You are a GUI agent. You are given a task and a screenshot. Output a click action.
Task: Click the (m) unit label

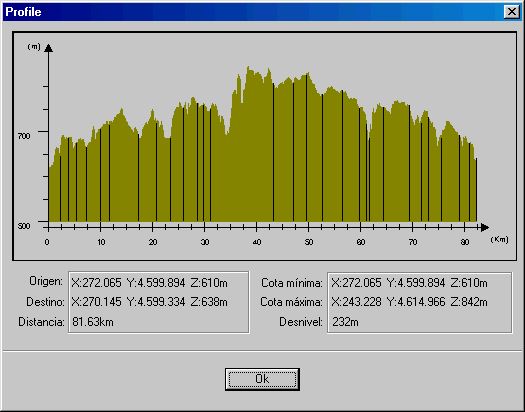pyautogui.click(x=34, y=47)
